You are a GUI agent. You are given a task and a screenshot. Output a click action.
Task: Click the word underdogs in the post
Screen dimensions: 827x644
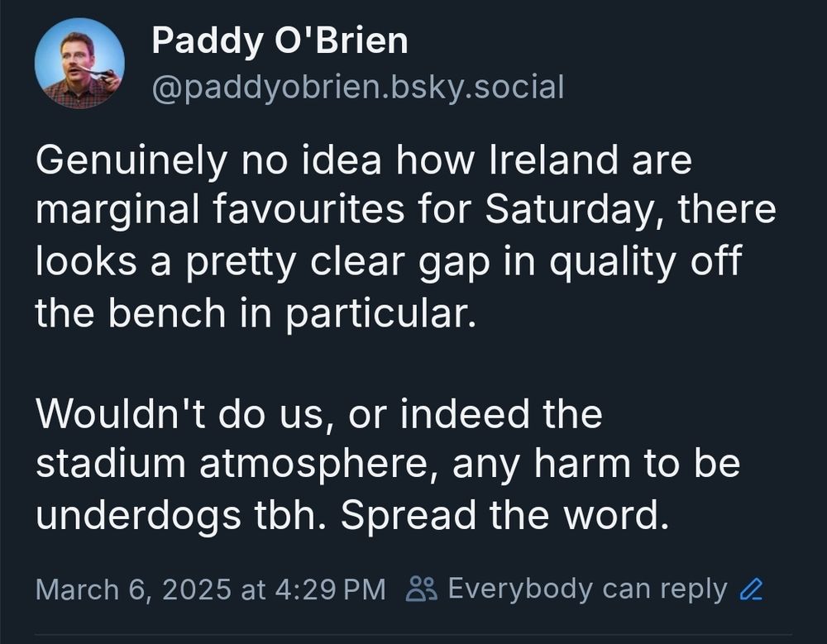click(x=139, y=515)
